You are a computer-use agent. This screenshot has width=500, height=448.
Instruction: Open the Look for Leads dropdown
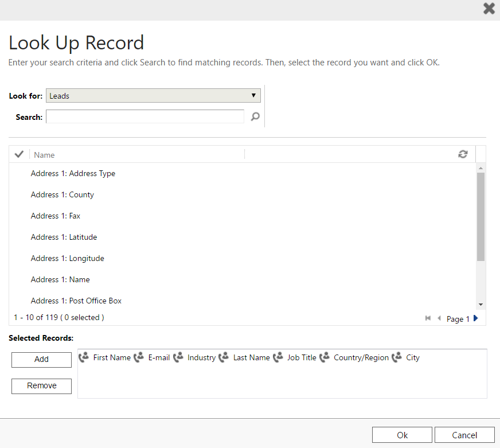[153, 96]
